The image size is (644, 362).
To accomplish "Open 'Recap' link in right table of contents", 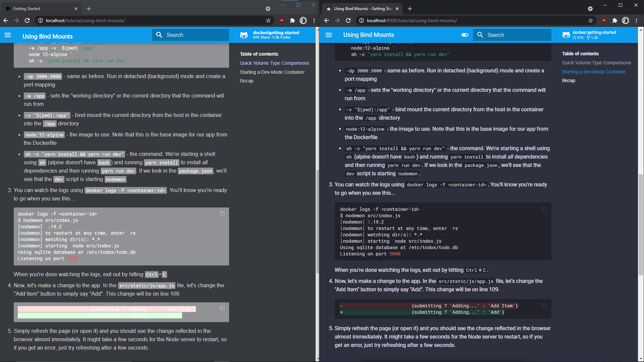I will (569, 80).
